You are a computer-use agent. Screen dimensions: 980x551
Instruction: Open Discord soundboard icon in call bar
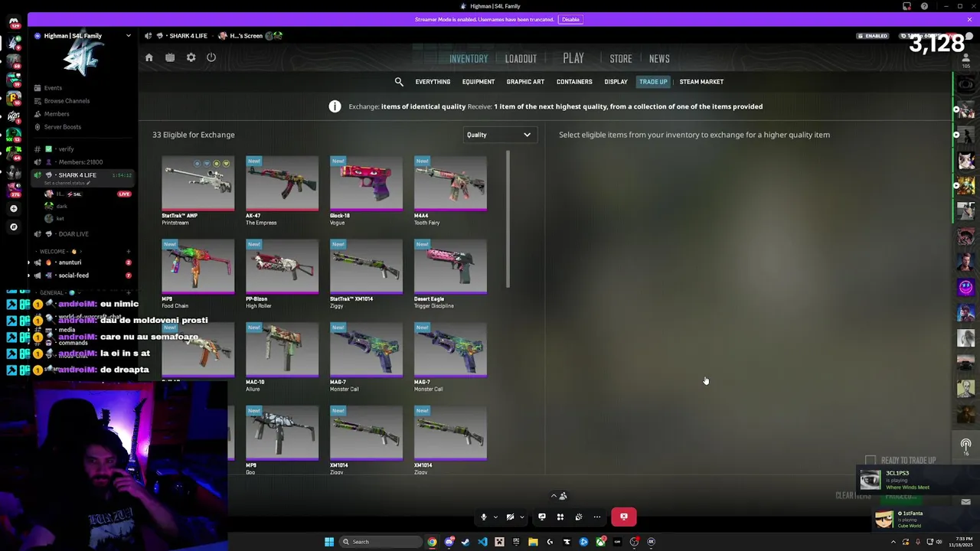(579, 517)
